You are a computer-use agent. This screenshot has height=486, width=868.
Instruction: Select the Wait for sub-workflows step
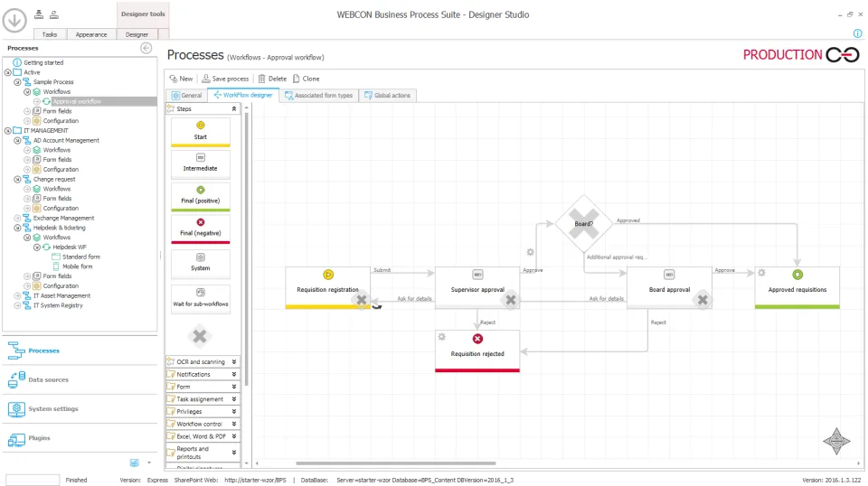point(201,299)
